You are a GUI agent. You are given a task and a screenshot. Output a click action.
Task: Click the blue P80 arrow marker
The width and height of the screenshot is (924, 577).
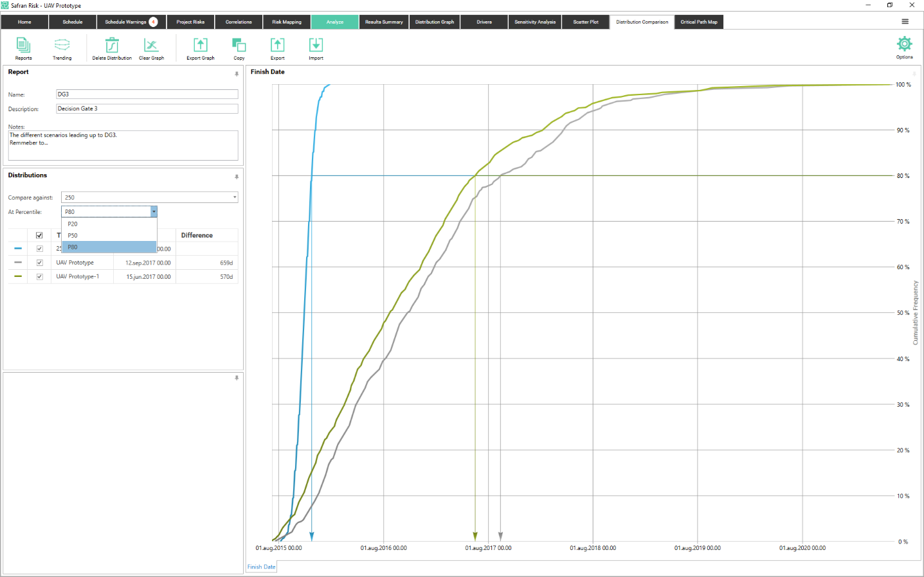tap(312, 537)
